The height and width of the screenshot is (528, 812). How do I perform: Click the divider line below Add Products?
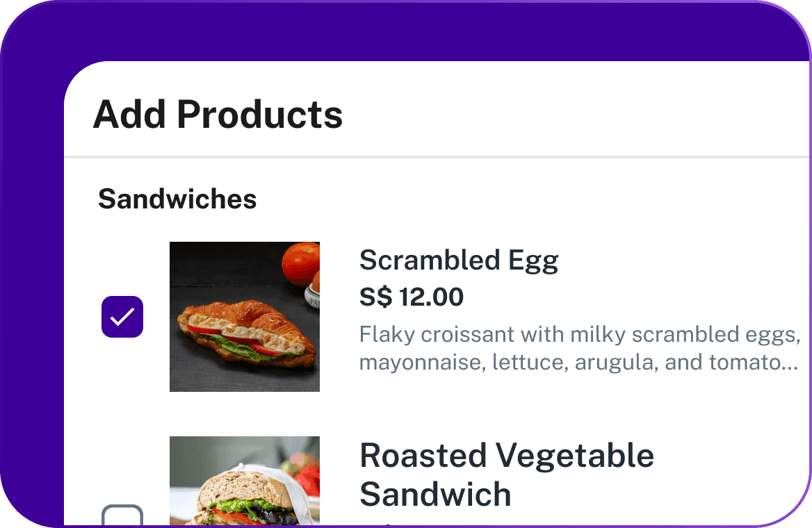(438, 158)
